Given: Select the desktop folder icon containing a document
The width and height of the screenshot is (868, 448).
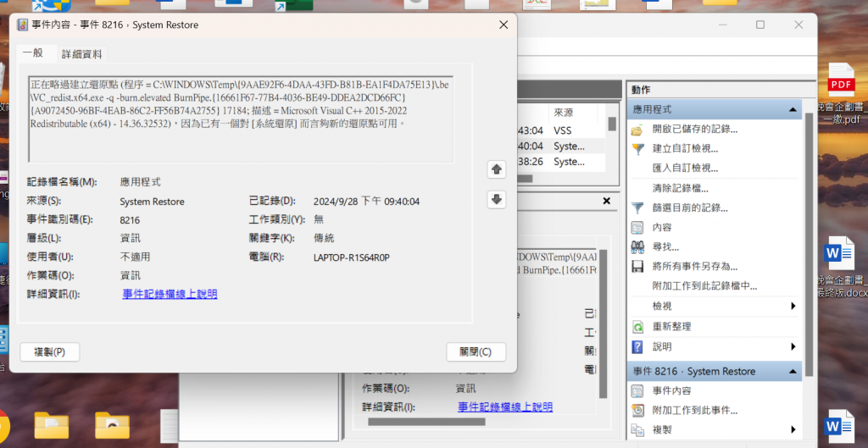Looking at the screenshot, I should coord(52,425).
